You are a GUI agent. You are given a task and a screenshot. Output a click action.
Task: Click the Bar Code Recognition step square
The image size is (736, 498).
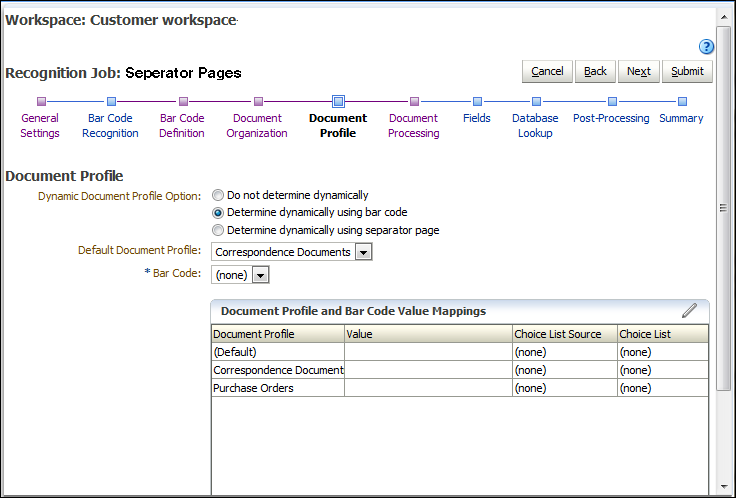pos(111,101)
